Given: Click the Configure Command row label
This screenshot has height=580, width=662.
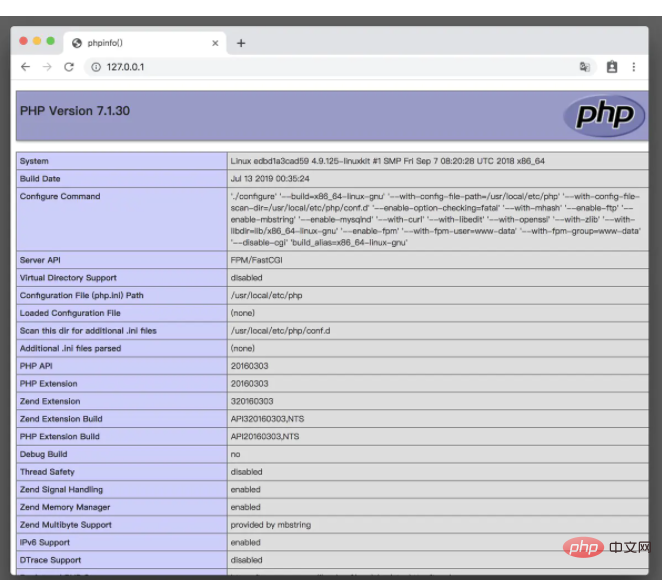Looking at the screenshot, I should [x=60, y=196].
